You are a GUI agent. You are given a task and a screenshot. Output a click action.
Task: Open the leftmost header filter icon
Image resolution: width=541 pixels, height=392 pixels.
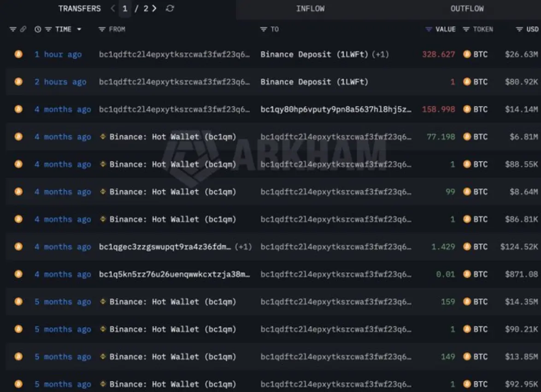click(x=13, y=29)
